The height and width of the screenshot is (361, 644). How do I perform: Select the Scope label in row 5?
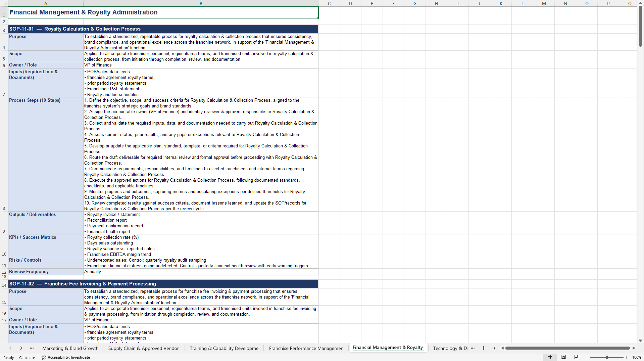coord(46,56)
